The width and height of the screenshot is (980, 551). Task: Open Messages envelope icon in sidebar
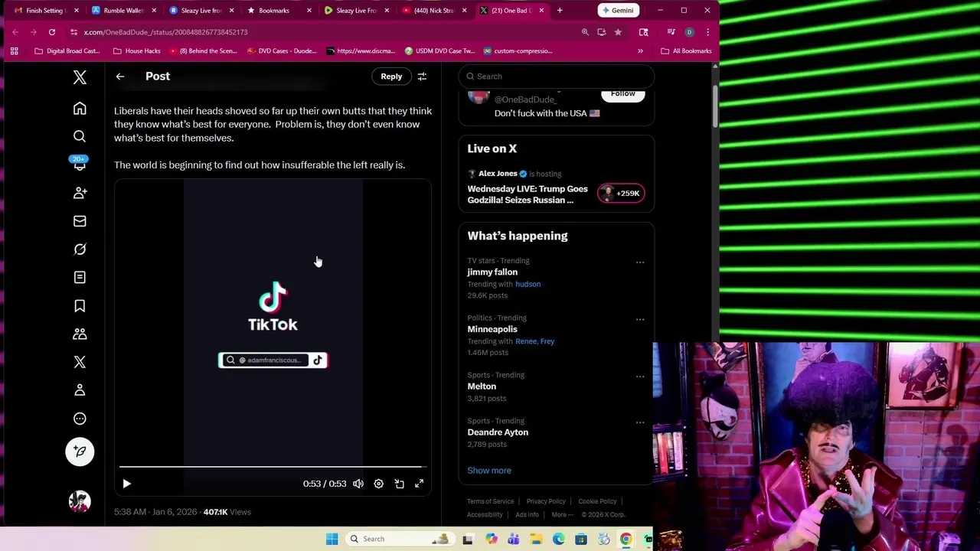point(80,221)
